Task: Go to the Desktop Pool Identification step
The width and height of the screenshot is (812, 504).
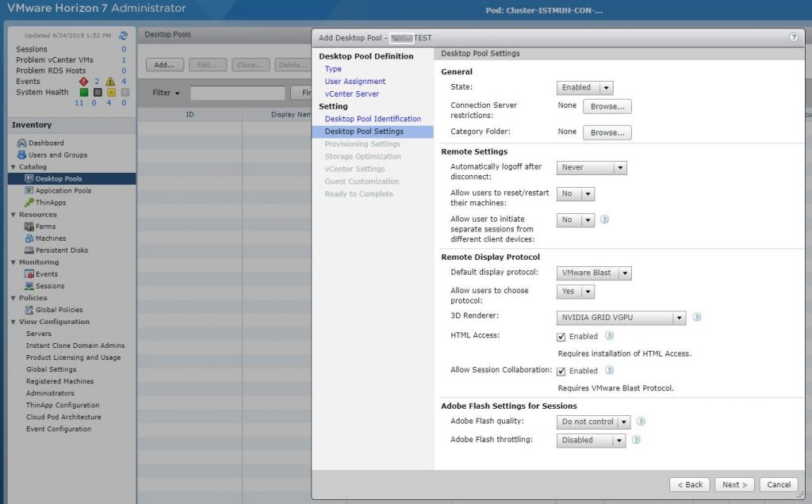Action: click(373, 119)
